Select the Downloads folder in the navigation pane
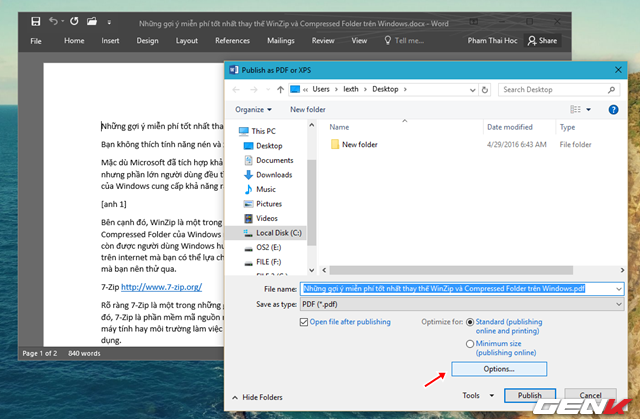Image resolution: width=640 pixels, height=419 pixels. 273,174
